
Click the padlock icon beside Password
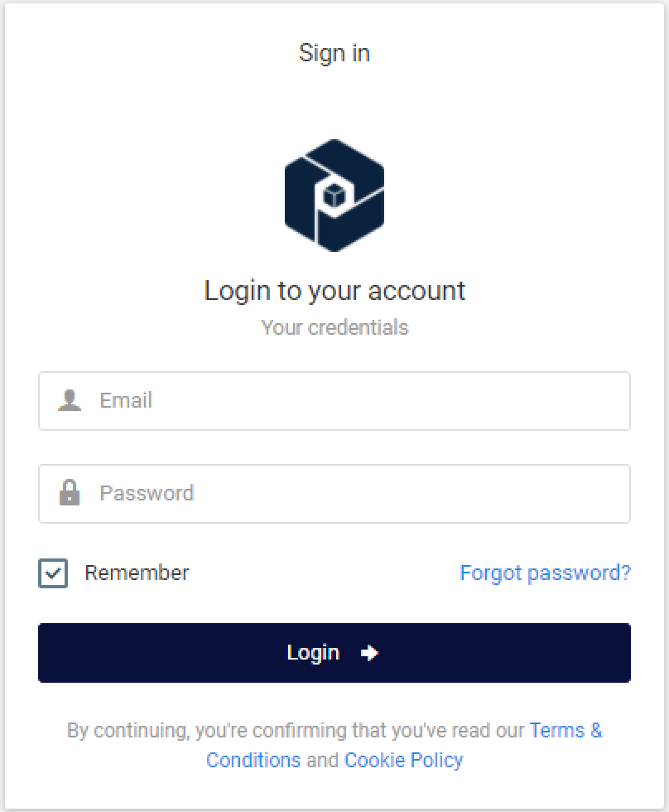70,494
